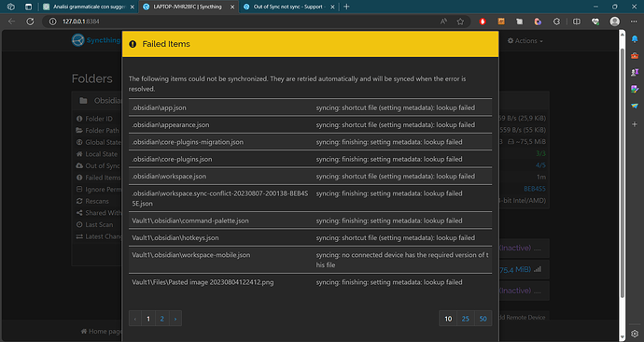Screen dimensions: 644x342
Task: Click the Syncthing logo in header
Action: (96, 40)
